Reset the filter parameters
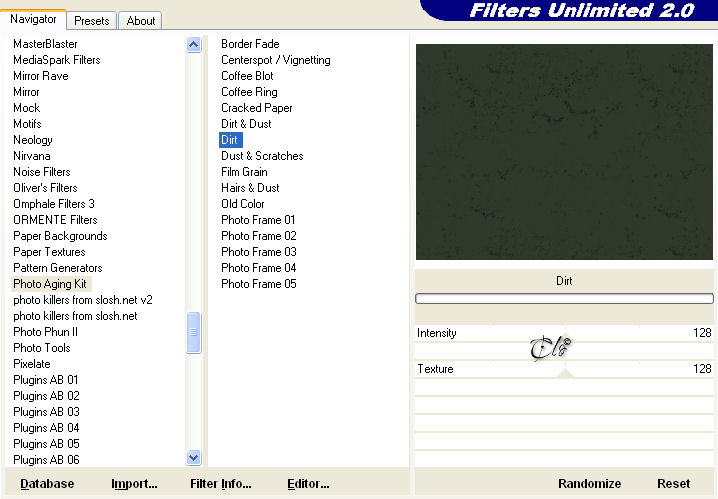This screenshot has width=718, height=499. pyautogui.click(x=673, y=483)
